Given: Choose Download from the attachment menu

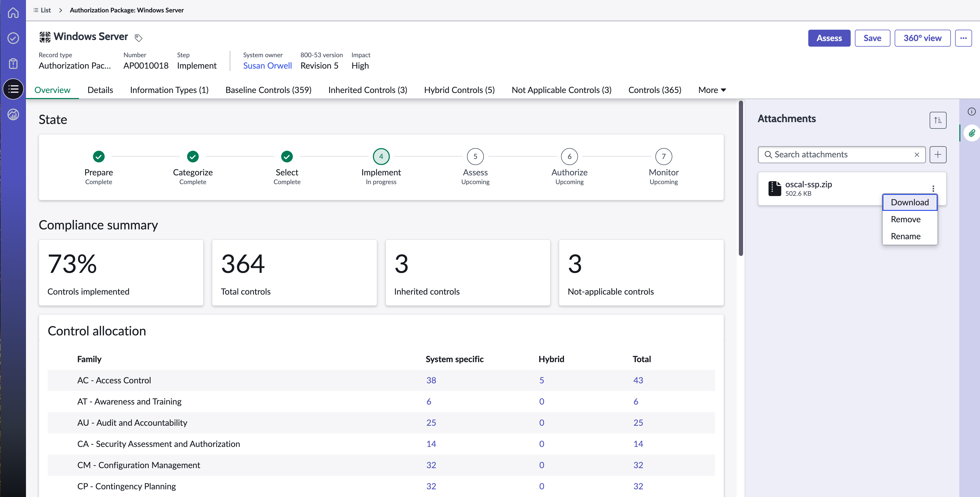Looking at the screenshot, I should pos(910,202).
